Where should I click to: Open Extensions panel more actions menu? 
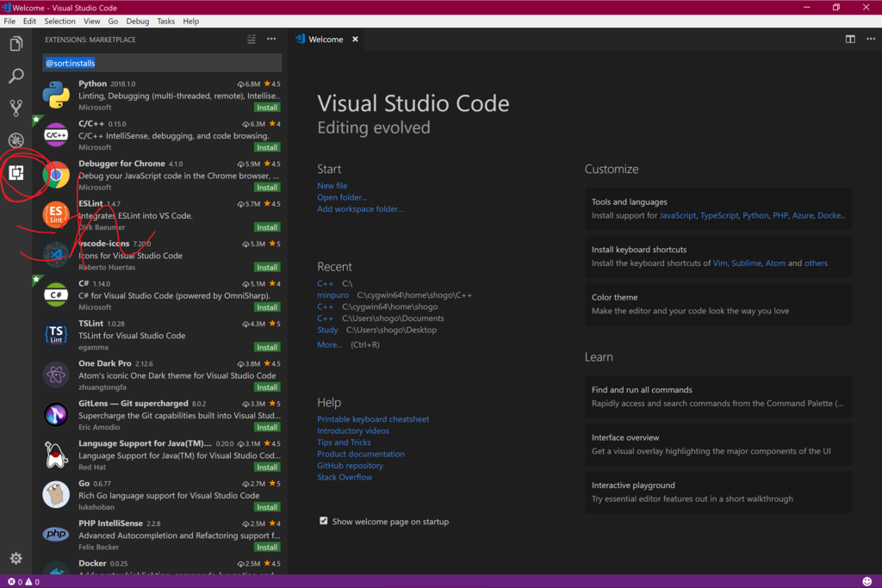(x=271, y=39)
